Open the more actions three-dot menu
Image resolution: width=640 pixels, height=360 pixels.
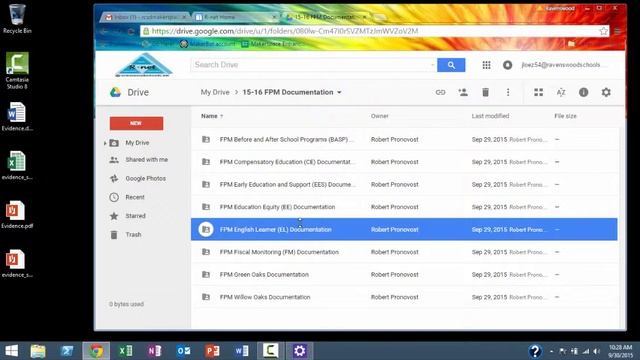[508, 92]
